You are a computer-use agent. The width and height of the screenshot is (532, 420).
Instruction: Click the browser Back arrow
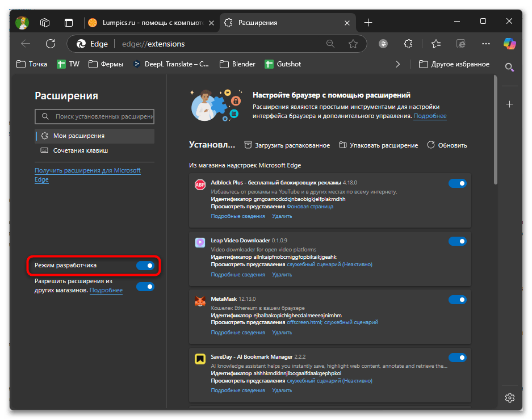[26, 44]
